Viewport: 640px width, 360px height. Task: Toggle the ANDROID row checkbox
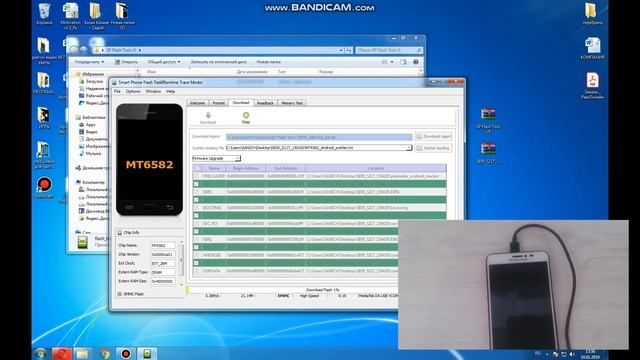click(x=196, y=255)
